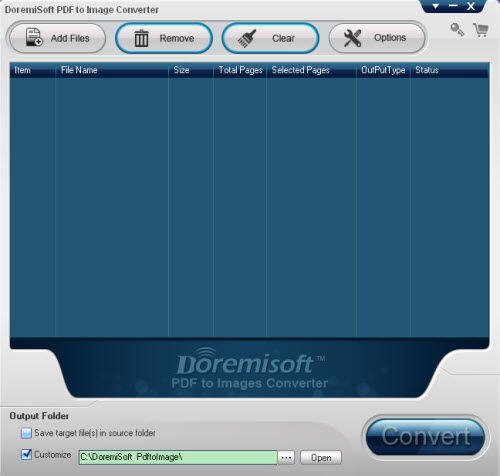The height and width of the screenshot is (476, 500).
Task: Click the Open output folder button
Action: [321, 457]
